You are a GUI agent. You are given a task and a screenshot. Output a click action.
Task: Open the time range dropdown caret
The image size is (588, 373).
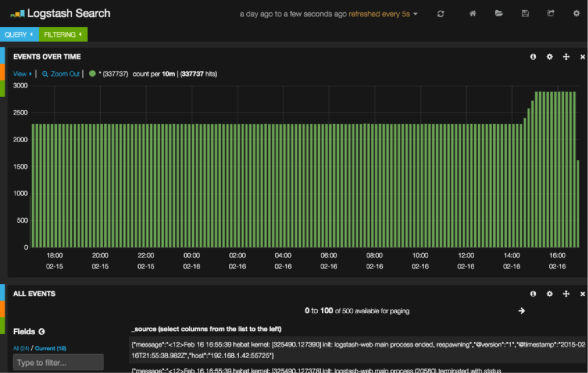[x=416, y=14]
